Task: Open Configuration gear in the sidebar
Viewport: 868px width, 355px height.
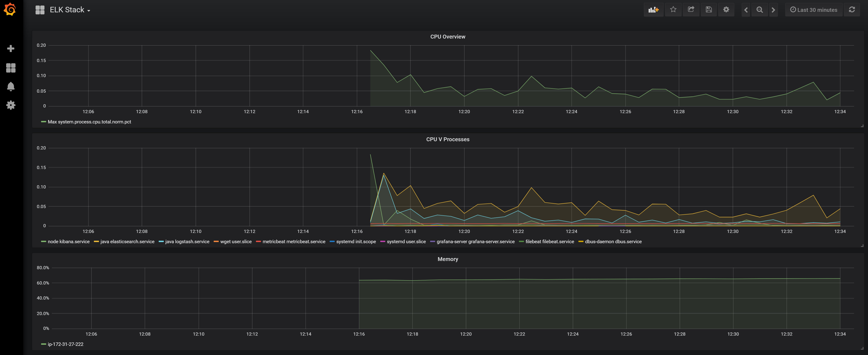Action: [x=11, y=105]
